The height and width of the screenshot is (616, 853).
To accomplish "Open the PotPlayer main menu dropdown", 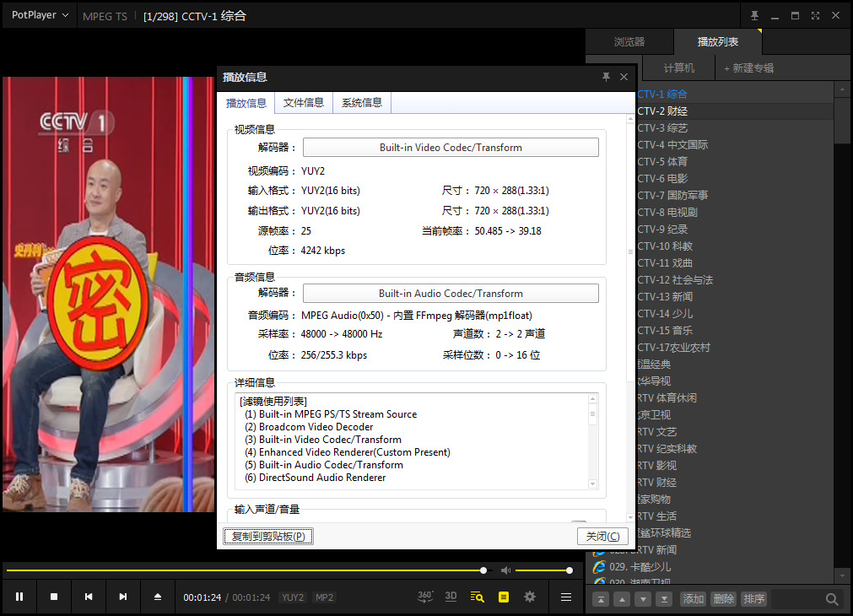I will click(40, 15).
